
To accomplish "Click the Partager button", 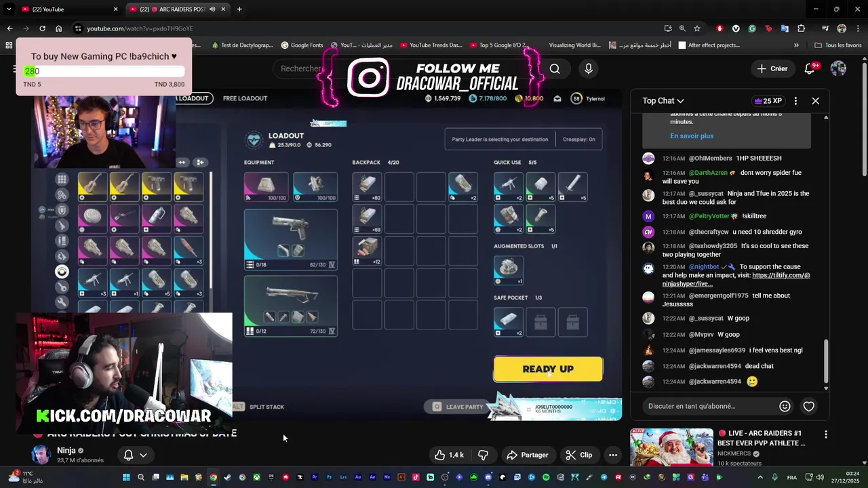I will [x=527, y=455].
